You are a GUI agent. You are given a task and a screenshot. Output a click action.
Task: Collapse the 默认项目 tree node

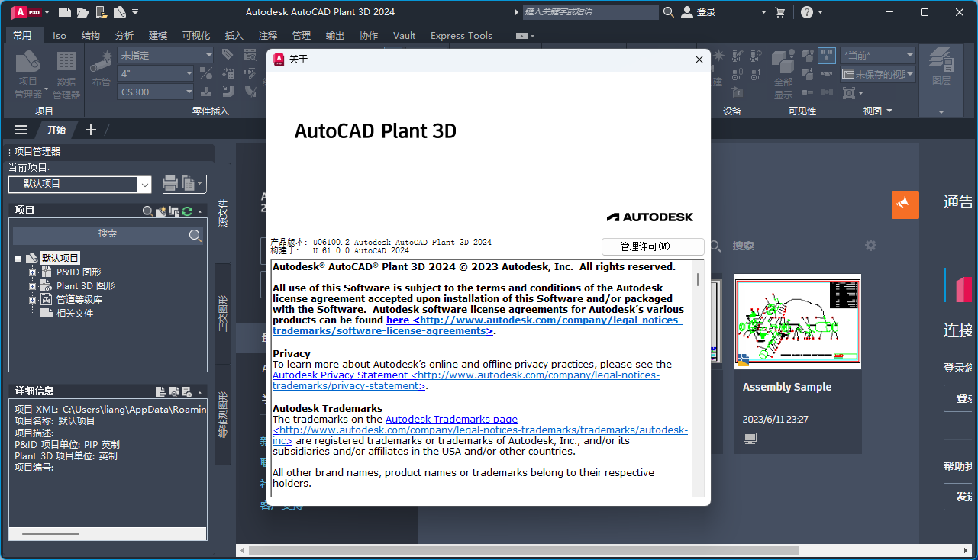tap(18, 259)
